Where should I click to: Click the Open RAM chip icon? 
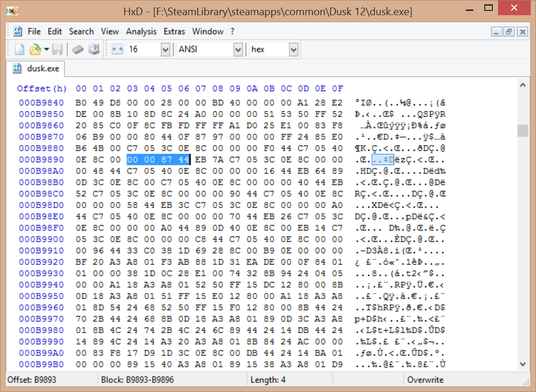(78, 49)
